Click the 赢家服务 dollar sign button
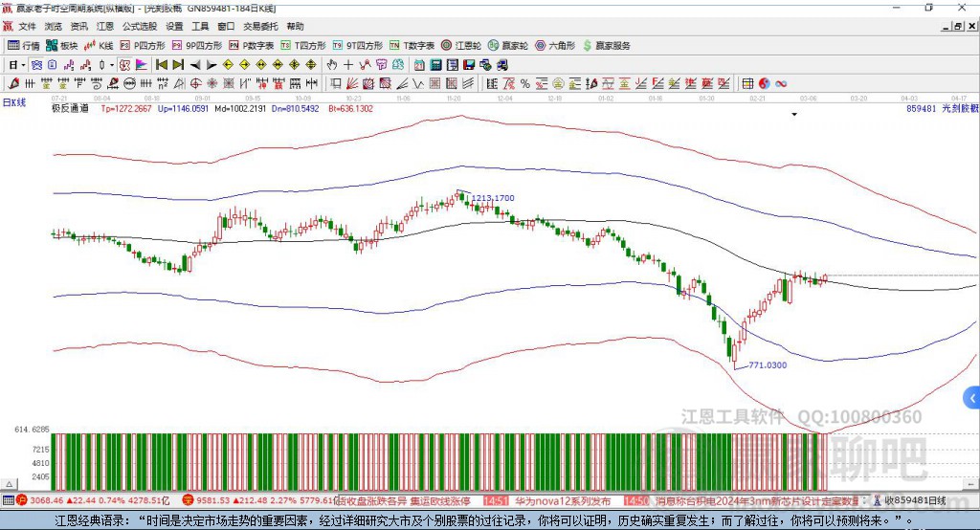Viewport: 980px width, 530px height. click(x=588, y=45)
